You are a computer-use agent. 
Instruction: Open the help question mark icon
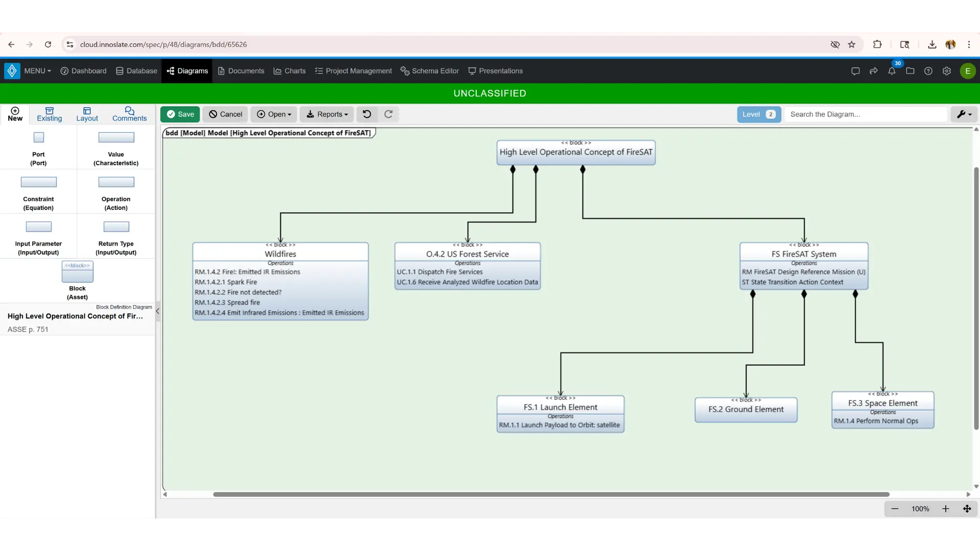[x=928, y=71]
